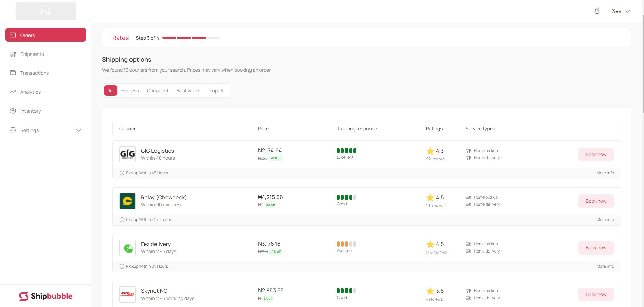Expand the Settings chevron arrow
The height and width of the screenshot is (307, 644).
(x=78, y=130)
